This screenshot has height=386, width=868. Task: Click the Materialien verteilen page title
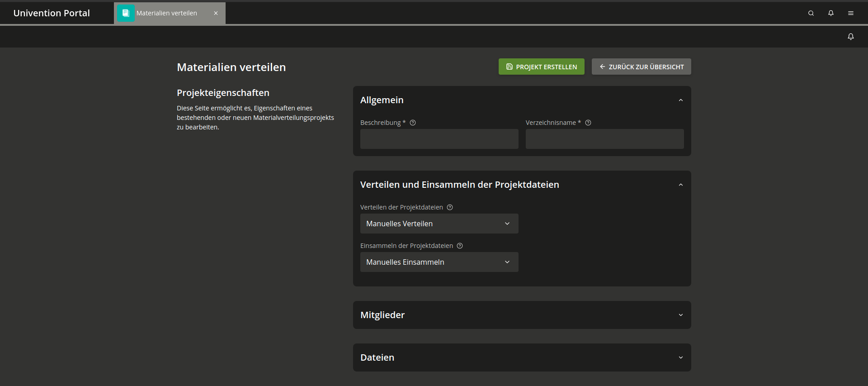pos(231,67)
